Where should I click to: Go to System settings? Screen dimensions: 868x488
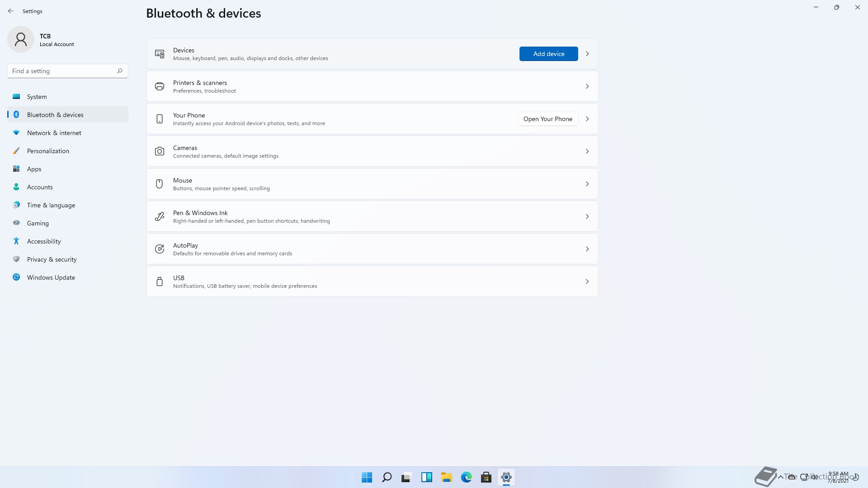(x=68, y=96)
